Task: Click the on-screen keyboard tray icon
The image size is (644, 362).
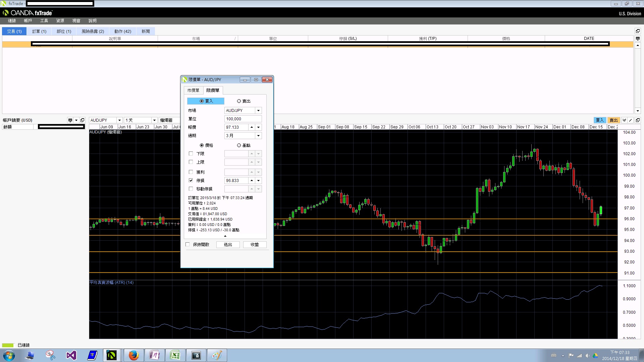Action: pyautogui.click(x=554, y=356)
